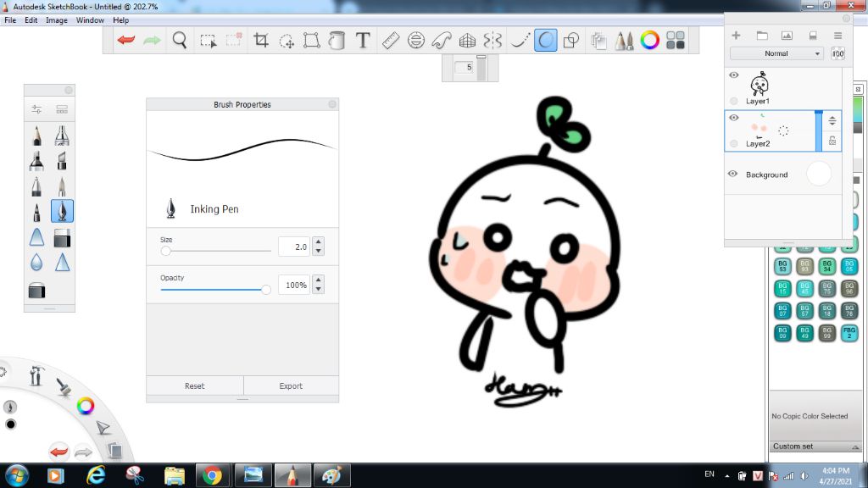Increase Opacity with up arrow
Viewport: 868px width, 488px height.
(319, 280)
